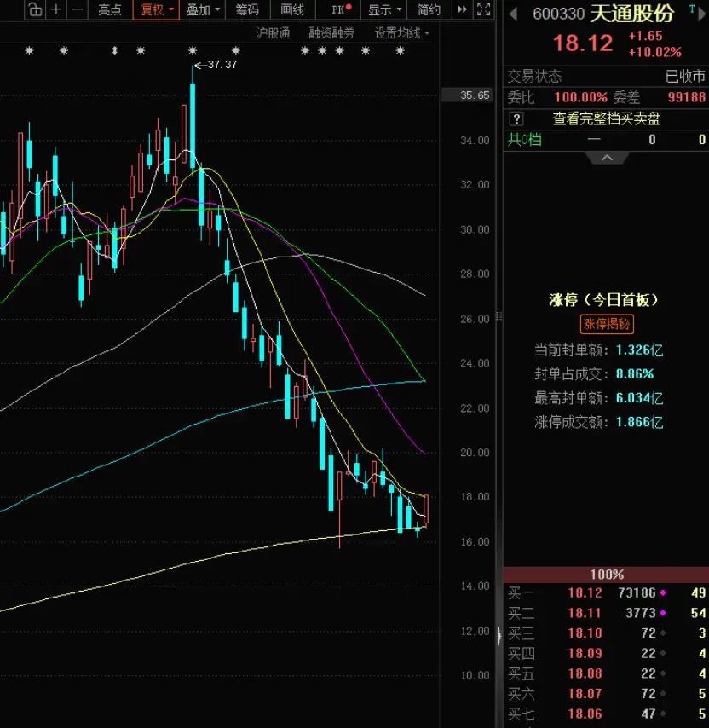Open the 叠加 overlay dropdown
The width and height of the screenshot is (709, 728).
coord(202,9)
